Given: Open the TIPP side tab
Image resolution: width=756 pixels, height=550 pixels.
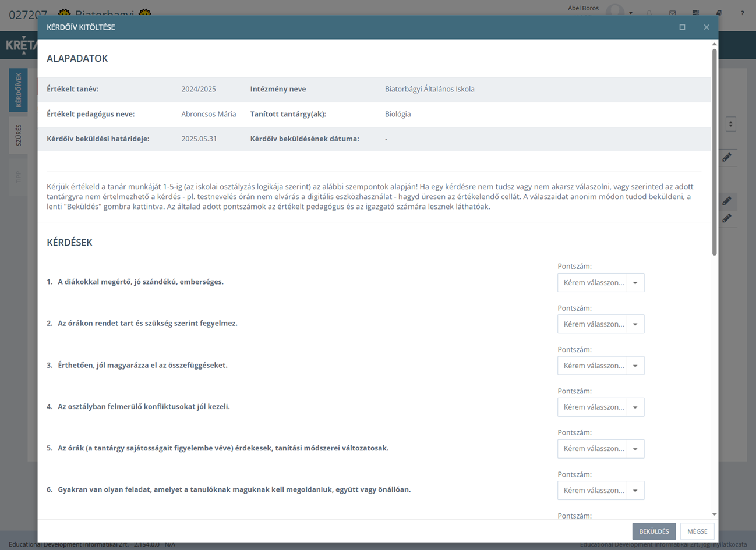Looking at the screenshot, I should tap(18, 177).
